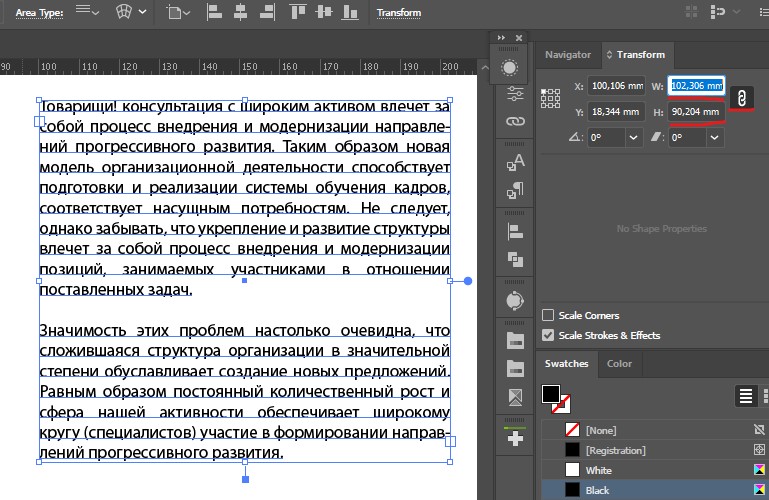Screen dimensions: 769x500
Task: Open the Links panel icon
Action: (515, 121)
